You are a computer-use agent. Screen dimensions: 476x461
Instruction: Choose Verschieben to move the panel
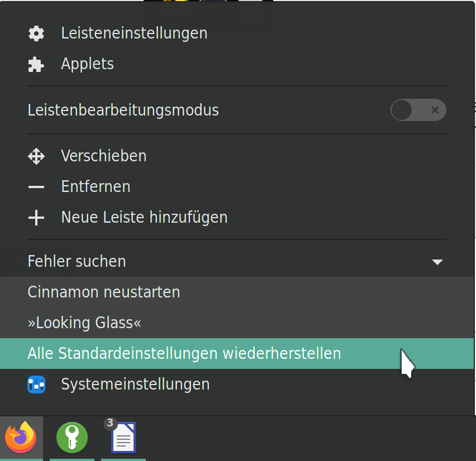[103, 156]
